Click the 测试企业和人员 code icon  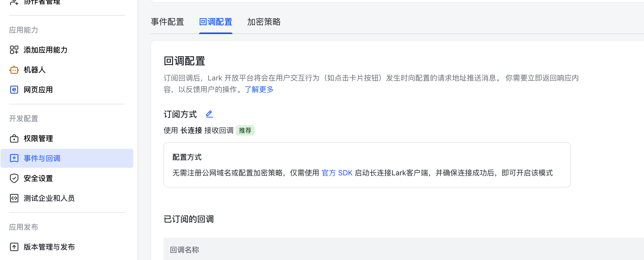click(x=14, y=198)
